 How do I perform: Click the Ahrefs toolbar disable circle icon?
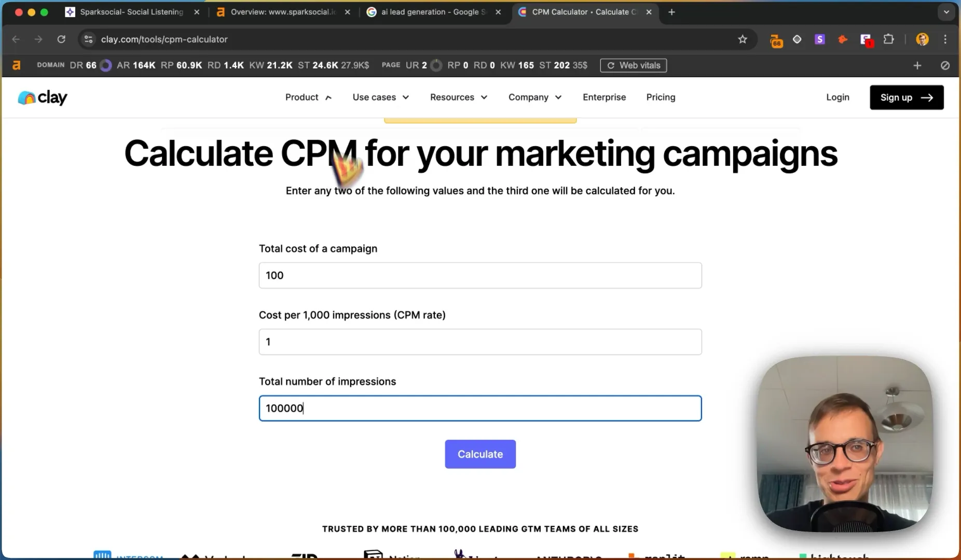(x=945, y=65)
